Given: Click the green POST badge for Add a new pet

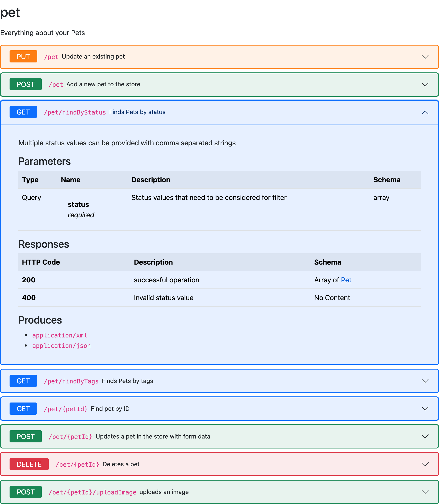Looking at the screenshot, I should coord(25,84).
